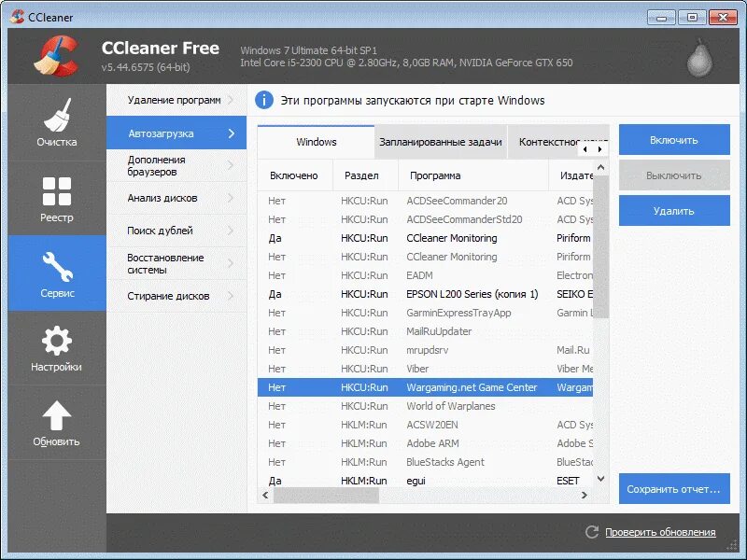
Task: Select the Сервис wrench icon
Action: pos(57,266)
